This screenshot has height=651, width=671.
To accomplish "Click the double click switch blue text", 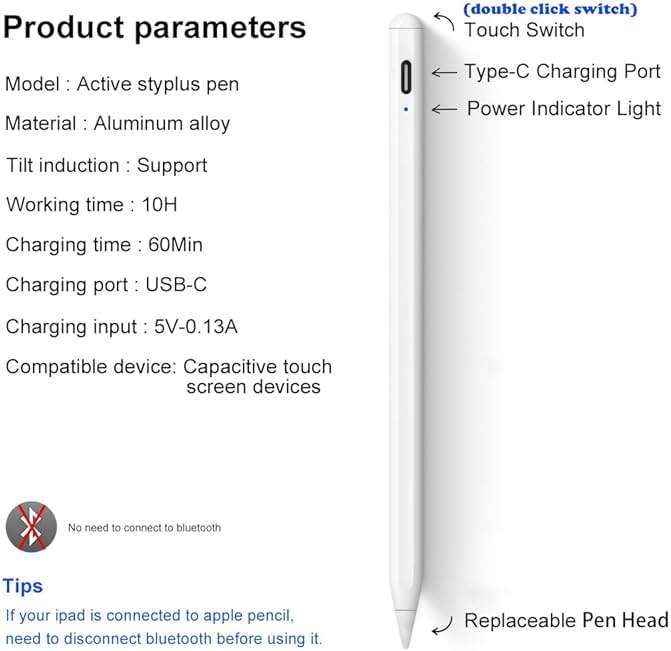I will (x=550, y=9).
